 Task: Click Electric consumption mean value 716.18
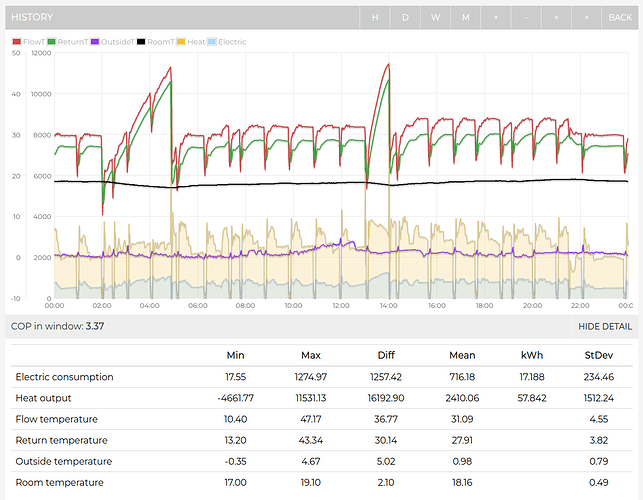(462, 377)
